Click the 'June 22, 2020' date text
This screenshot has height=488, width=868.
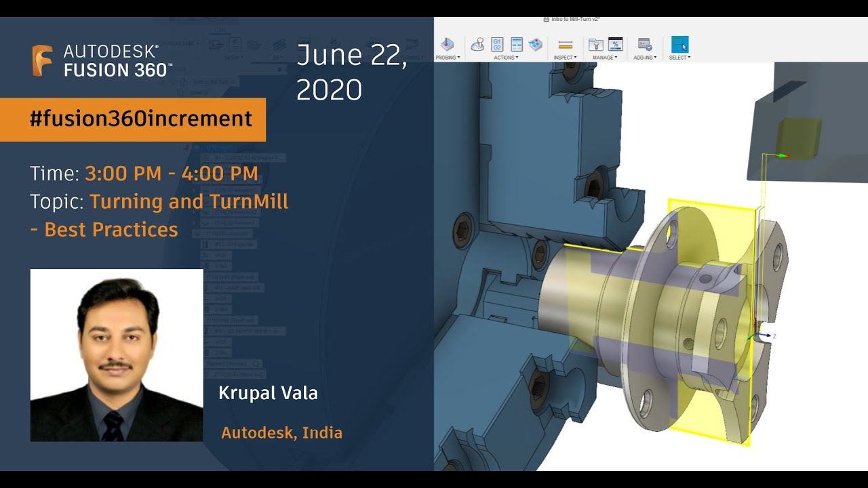pyautogui.click(x=351, y=73)
